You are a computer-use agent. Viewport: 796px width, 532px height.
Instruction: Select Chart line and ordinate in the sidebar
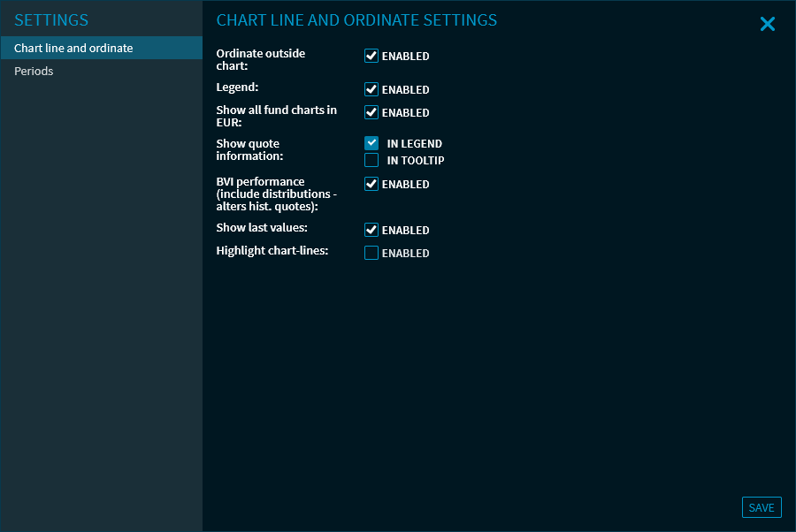coord(73,48)
